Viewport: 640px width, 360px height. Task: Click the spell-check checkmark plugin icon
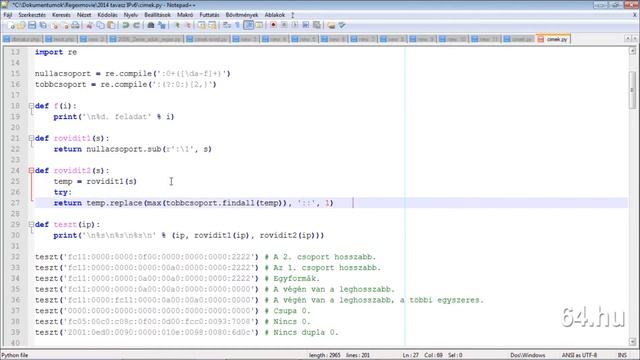pyautogui.click(x=342, y=25)
